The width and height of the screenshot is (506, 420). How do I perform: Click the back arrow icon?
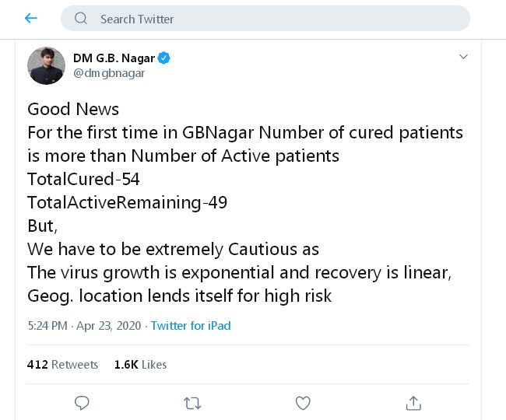tap(31, 18)
